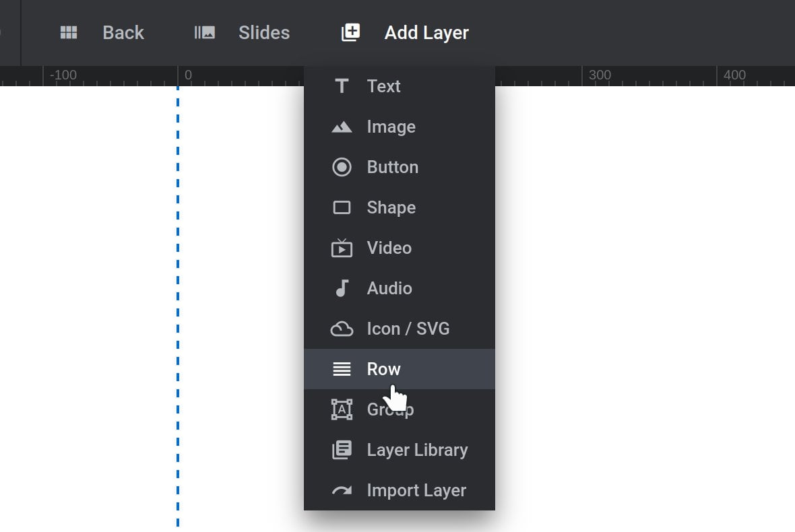Click the 400 ruler mark
Viewport: 795px width, 532px height.
734,75
